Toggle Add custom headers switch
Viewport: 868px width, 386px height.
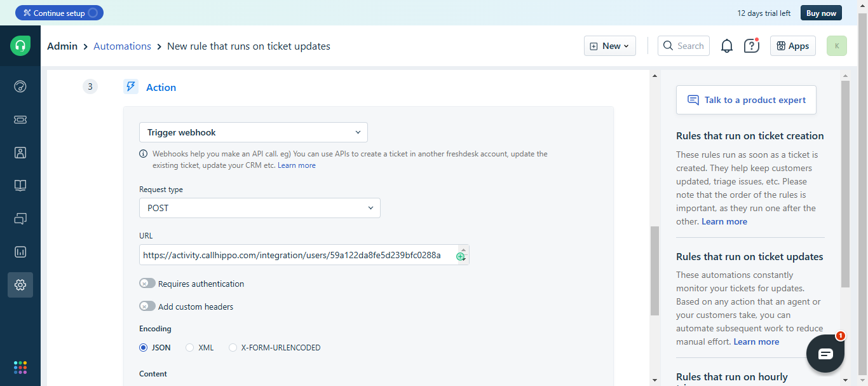pos(147,306)
